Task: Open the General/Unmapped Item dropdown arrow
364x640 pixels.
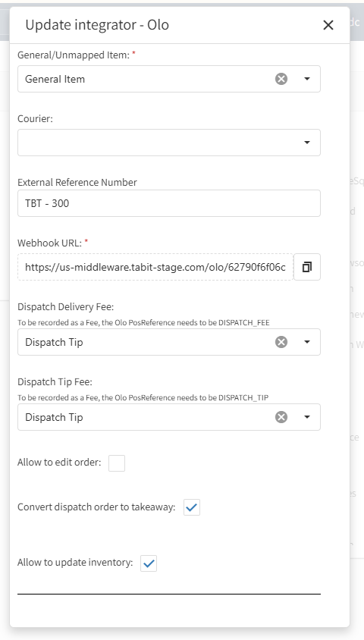Action: coord(307,79)
